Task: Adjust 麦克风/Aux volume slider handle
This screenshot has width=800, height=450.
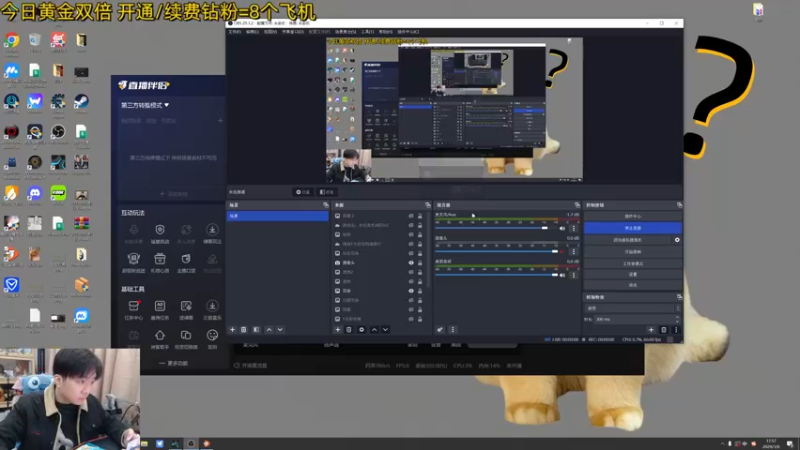Action: click(x=544, y=228)
